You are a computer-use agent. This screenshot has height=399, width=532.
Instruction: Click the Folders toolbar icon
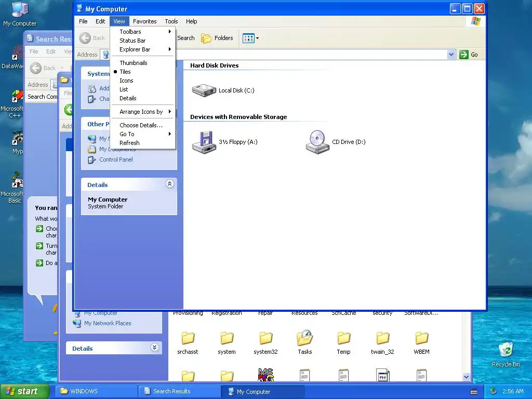coord(206,38)
